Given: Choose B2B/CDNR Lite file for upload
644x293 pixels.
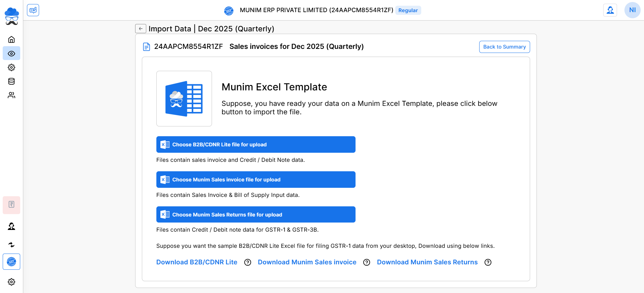Looking at the screenshot, I should [x=256, y=145].
